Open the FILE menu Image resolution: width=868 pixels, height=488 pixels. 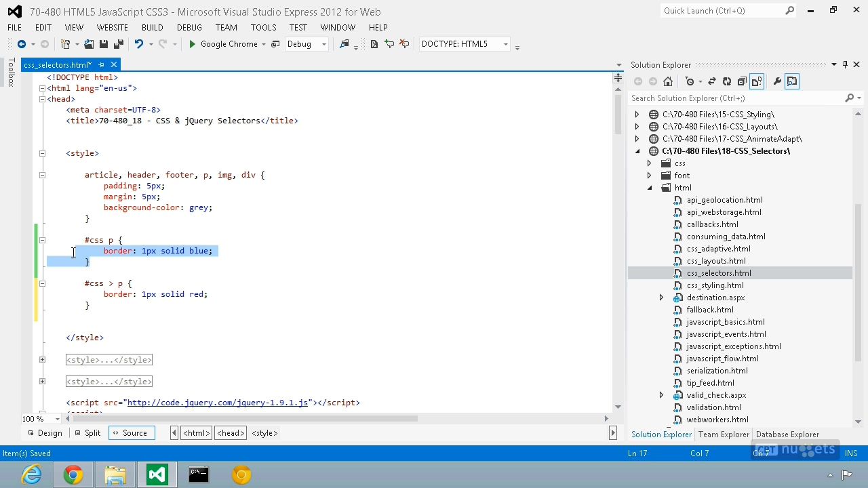pos(14,28)
